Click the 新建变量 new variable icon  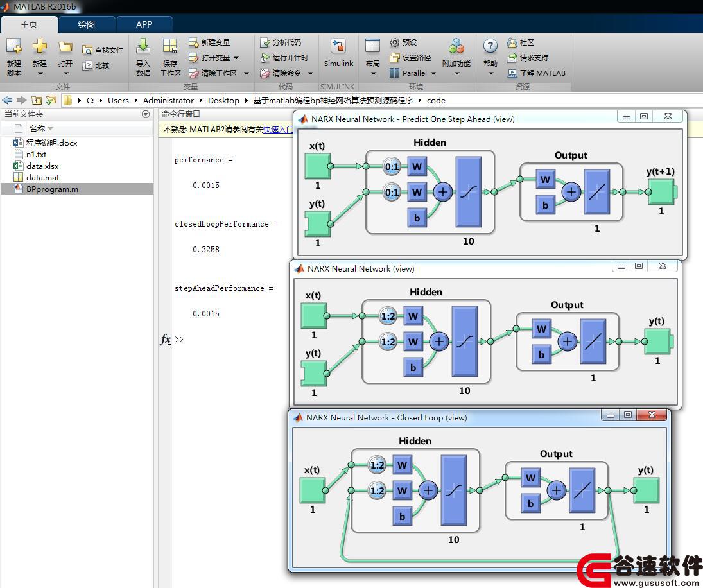point(193,42)
